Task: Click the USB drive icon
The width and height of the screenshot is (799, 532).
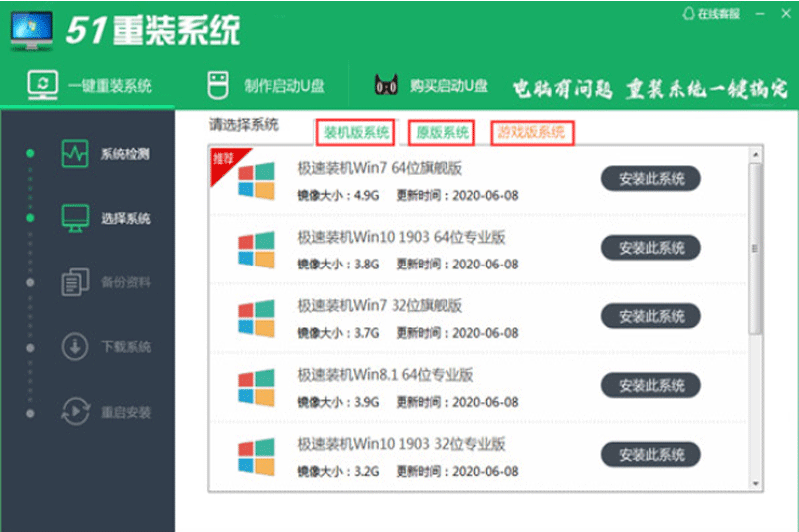Action: [x=218, y=85]
